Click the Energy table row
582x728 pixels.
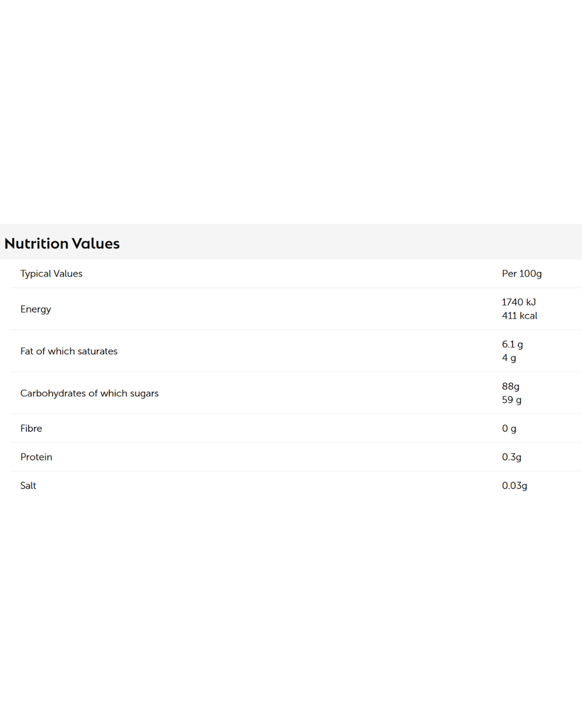click(x=269, y=309)
